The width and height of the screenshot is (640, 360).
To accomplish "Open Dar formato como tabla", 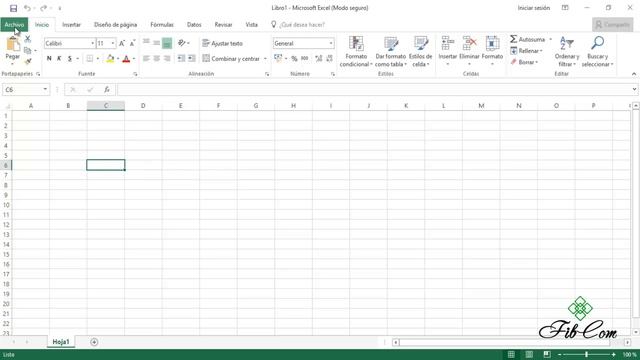I will (x=391, y=52).
